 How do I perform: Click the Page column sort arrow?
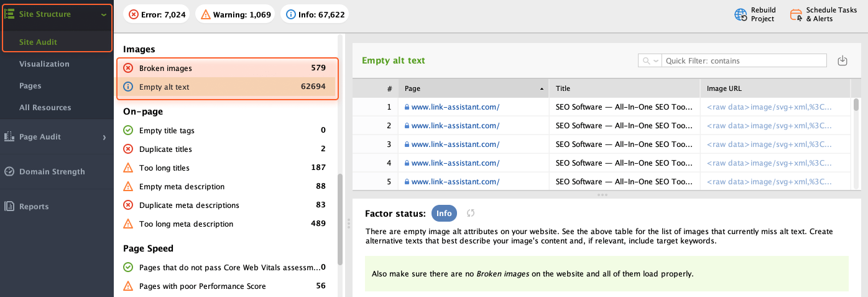[542, 88]
